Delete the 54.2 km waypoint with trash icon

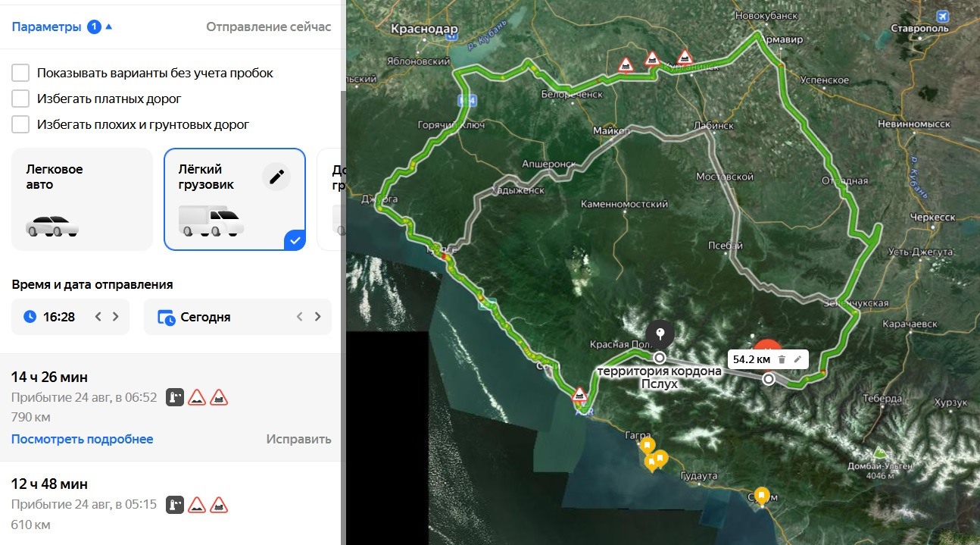click(x=782, y=359)
